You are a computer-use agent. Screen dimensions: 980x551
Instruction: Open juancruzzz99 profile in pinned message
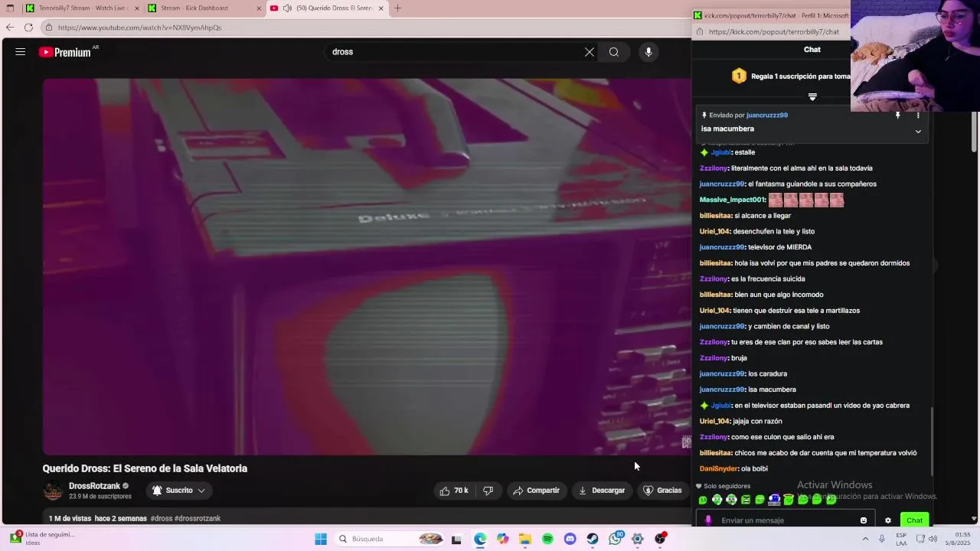766,116
